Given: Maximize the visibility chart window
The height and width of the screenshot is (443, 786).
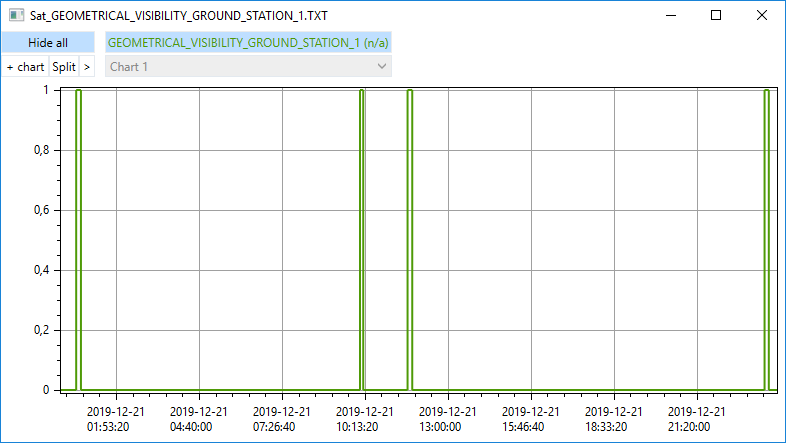Looking at the screenshot, I should pos(715,15).
